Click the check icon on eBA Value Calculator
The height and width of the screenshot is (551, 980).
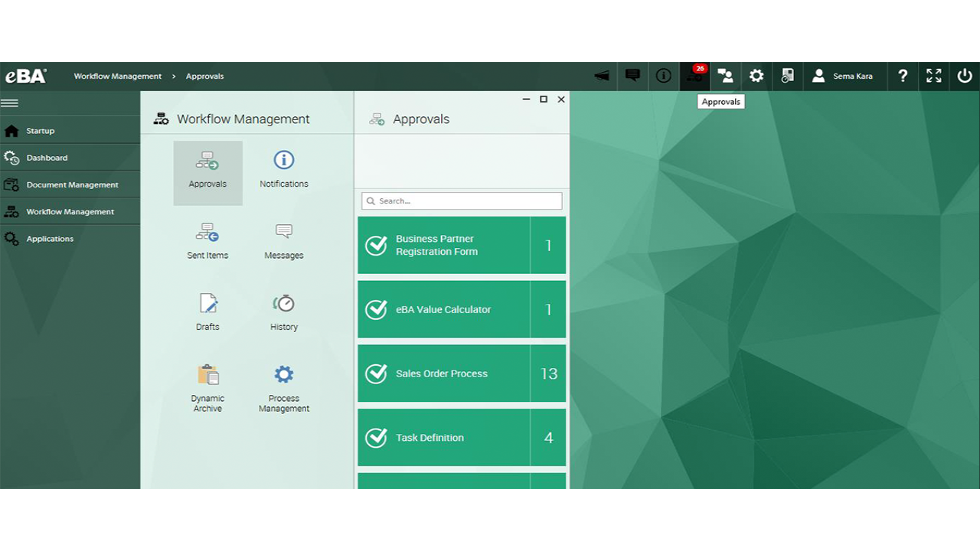[376, 309]
